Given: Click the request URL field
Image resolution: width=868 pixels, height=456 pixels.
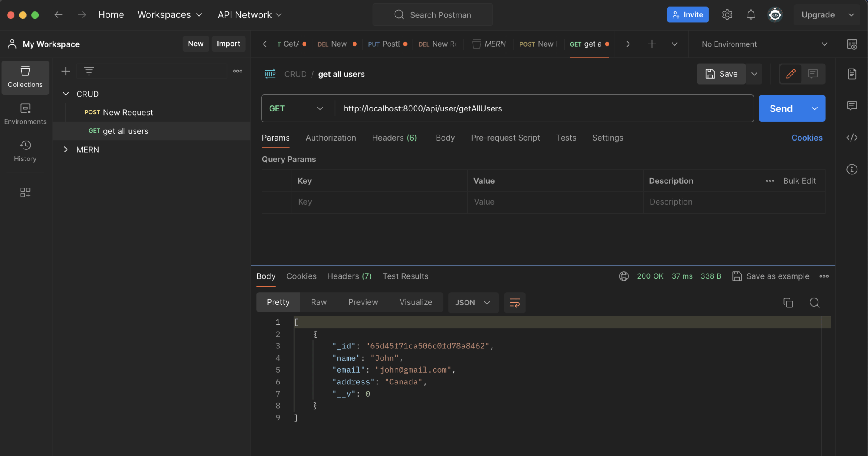Looking at the screenshot, I should [x=544, y=108].
